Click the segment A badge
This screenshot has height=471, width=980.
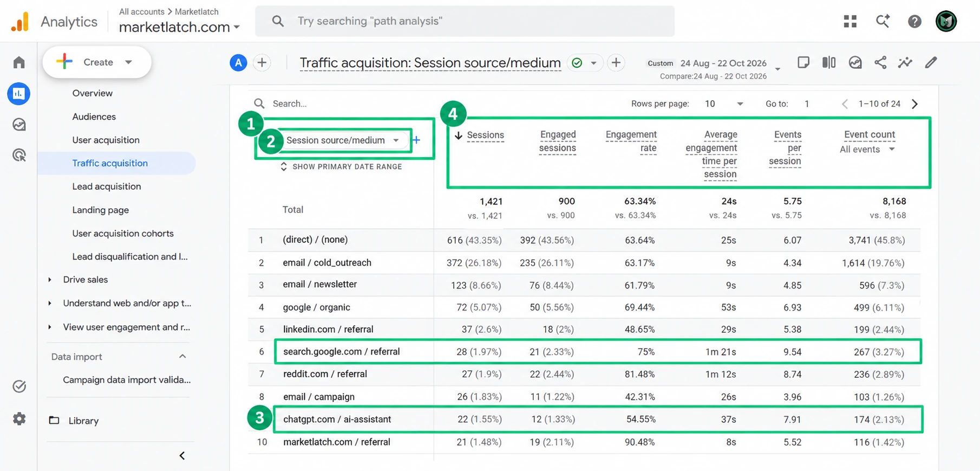[238, 63]
